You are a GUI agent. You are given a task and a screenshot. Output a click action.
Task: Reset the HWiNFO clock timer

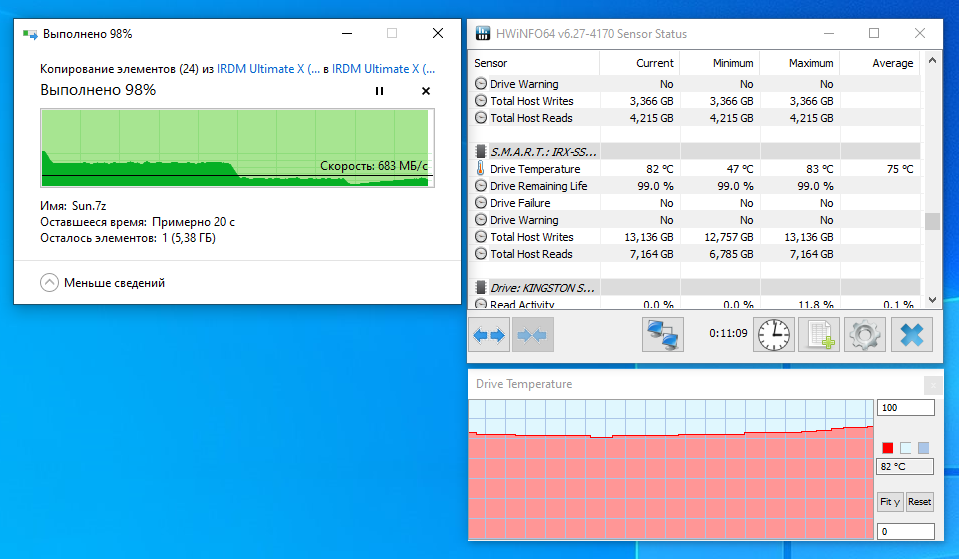pos(774,335)
